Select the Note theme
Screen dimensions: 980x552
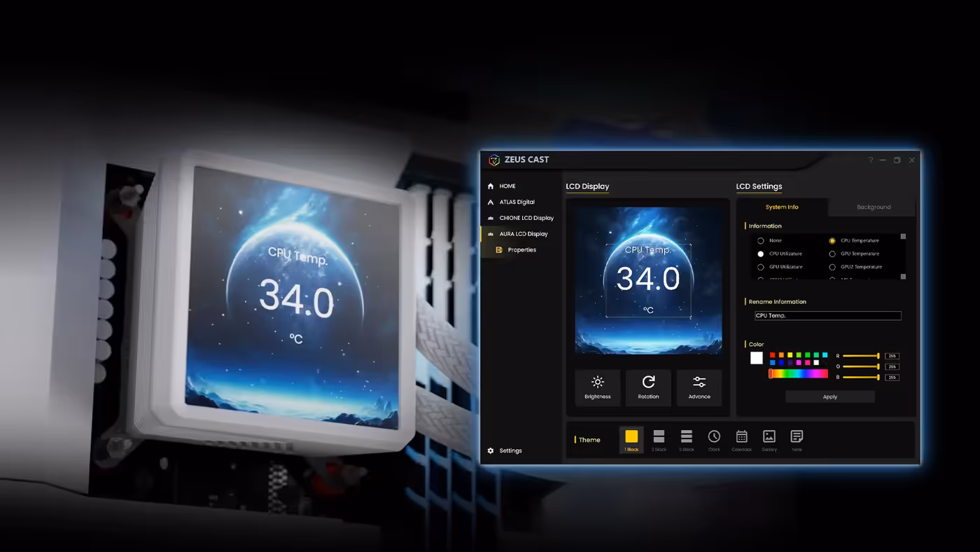[797, 440]
